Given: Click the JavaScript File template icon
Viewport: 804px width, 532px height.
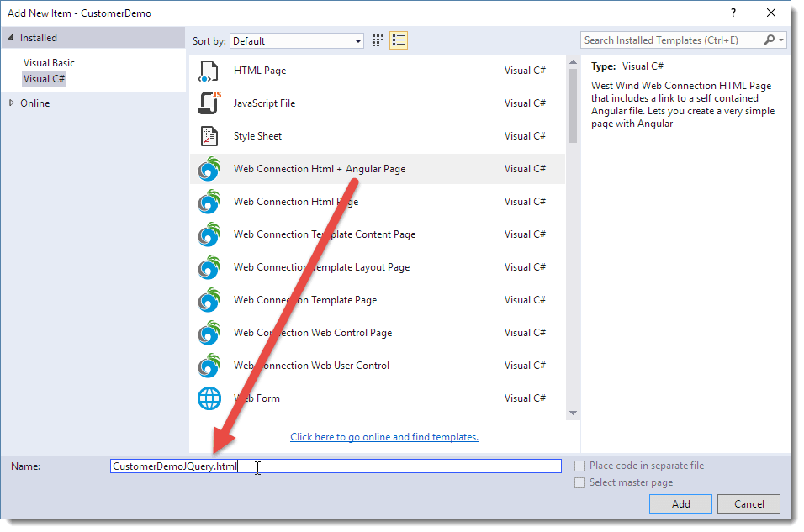Looking at the screenshot, I should pos(209,103).
